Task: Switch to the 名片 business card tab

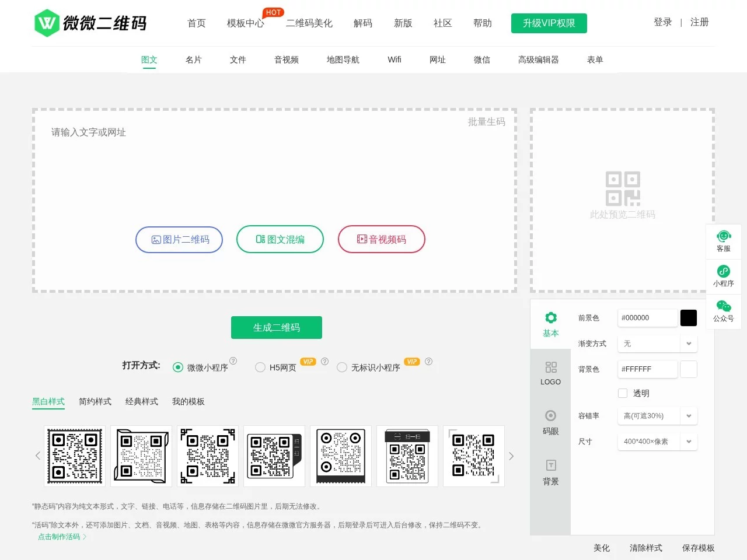Action: click(193, 59)
